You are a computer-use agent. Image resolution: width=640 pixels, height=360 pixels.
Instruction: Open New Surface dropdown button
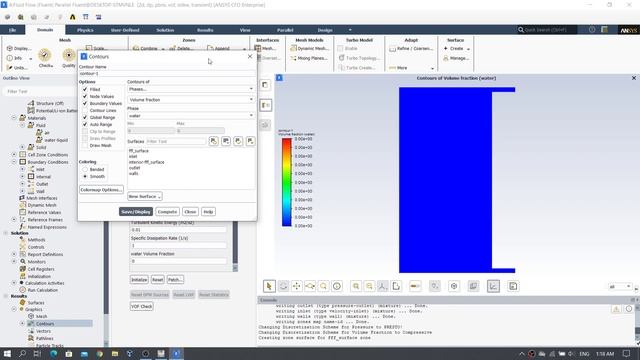click(x=144, y=196)
